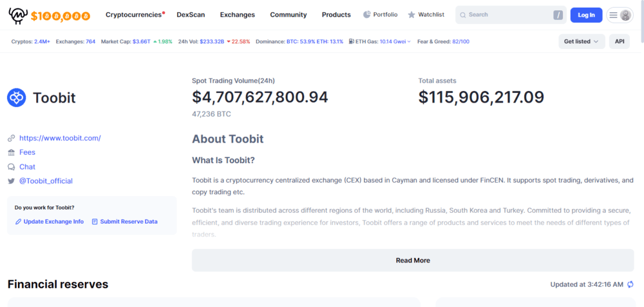Open the Watchlist star icon

[x=412, y=15]
